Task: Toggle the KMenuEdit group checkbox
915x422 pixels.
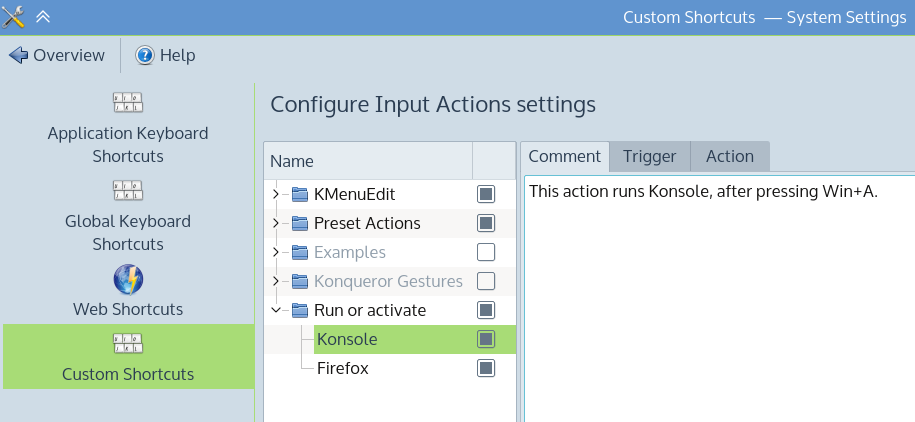Action: click(x=486, y=194)
